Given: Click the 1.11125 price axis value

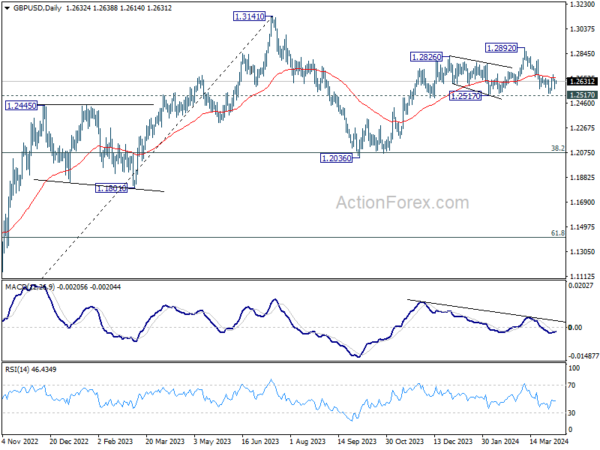Looking at the screenshot, I should coord(582,276).
